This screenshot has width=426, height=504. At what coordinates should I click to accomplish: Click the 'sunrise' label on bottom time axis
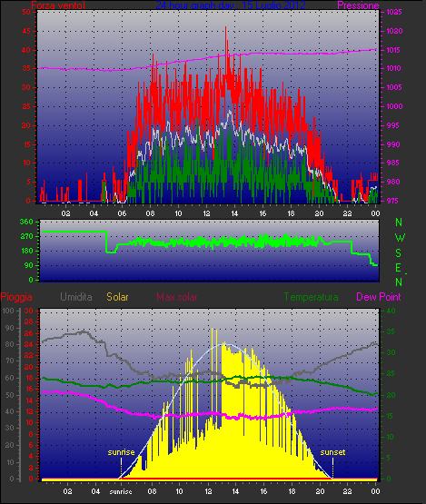[121, 492]
